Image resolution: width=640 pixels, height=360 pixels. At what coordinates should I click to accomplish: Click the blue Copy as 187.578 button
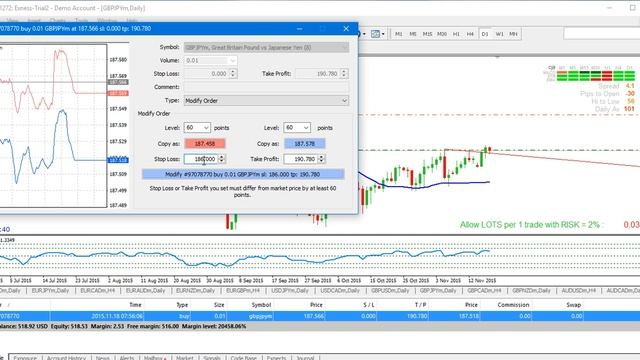304,144
